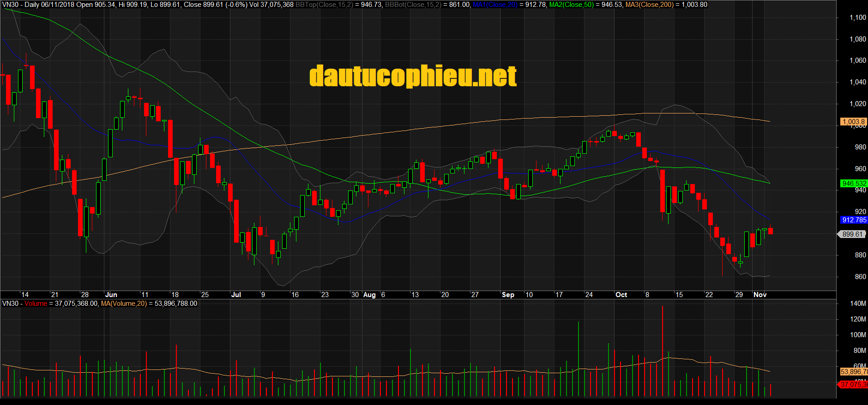Screen dimensions: 868x405
Task: Click the tallest red volume bar in October
Action: [662, 351]
